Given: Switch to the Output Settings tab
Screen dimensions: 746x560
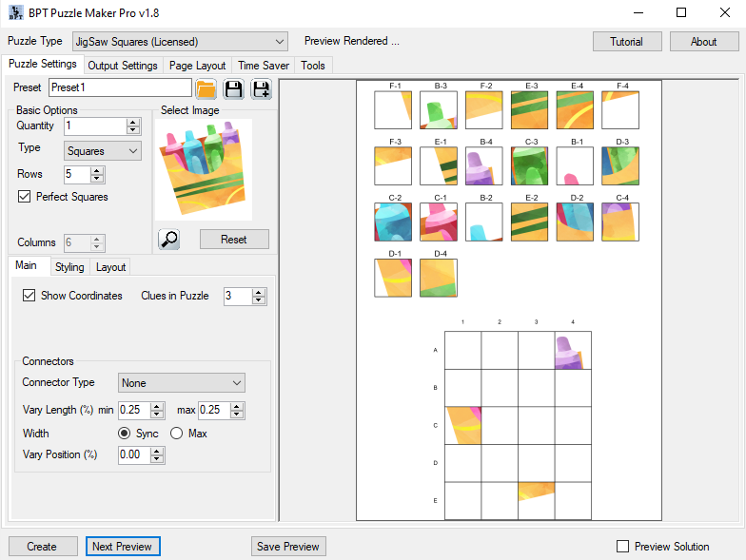Looking at the screenshot, I should coord(123,66).
